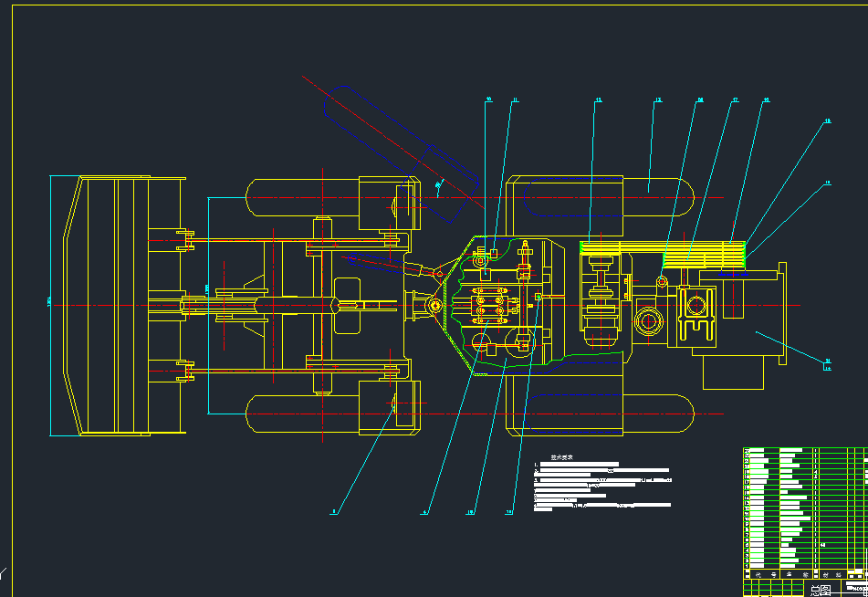Select part balloon label 11
The height and width of the screenshot is (597, 868).
point(516,100)
